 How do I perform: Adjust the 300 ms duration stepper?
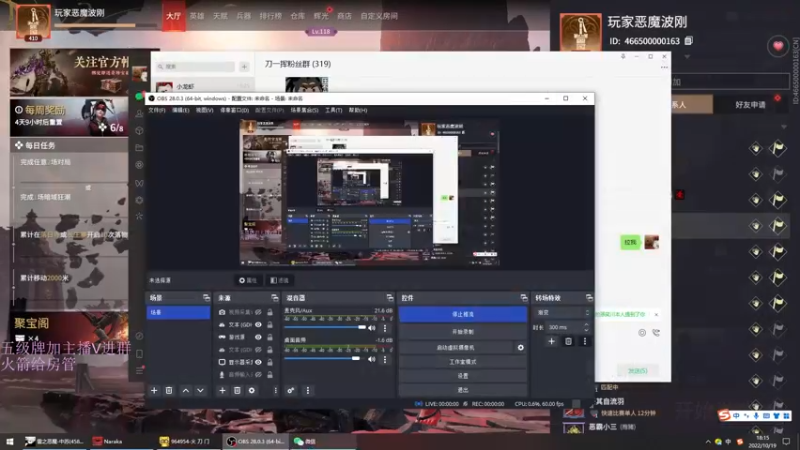586,327
